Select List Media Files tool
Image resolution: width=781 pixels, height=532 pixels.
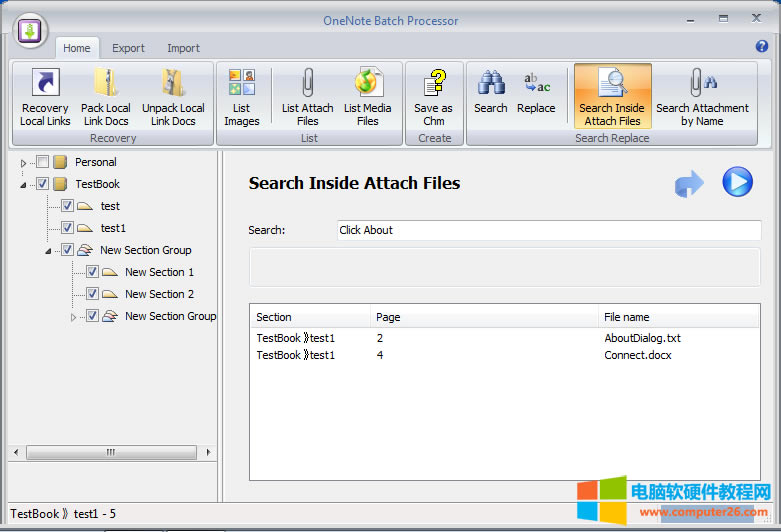[368, 97]
